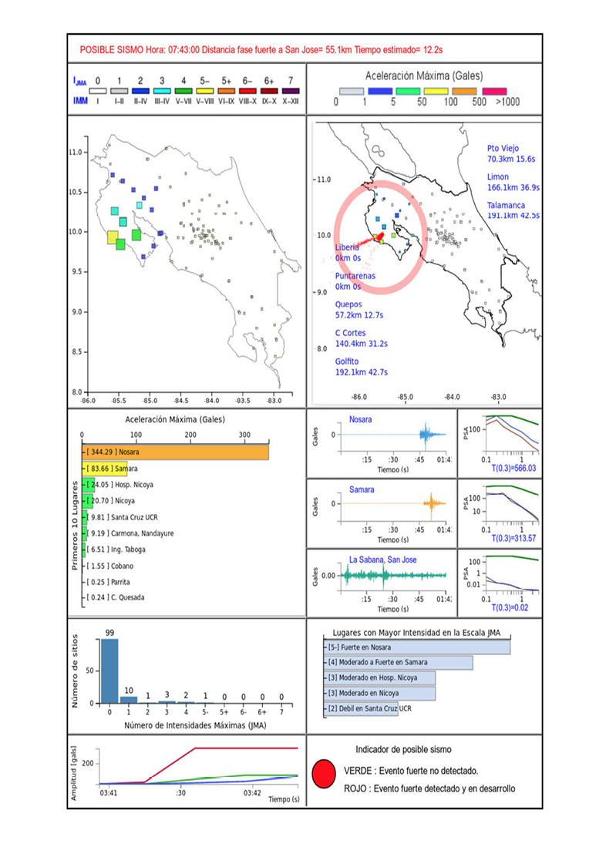Screen dimensions: 616x847
Task: Click the [2] Debil en Santa Cruz UCR bar
Action: click(x=362, y=708)
